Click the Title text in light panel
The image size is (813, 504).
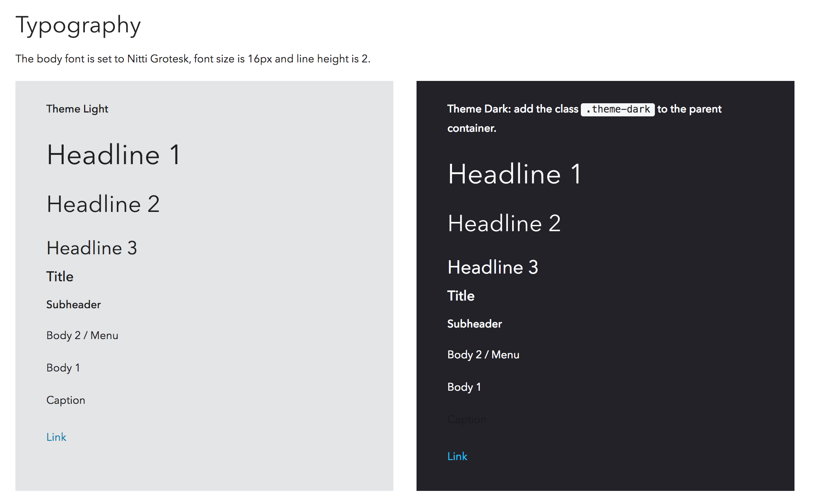click(x=60, y=277)
